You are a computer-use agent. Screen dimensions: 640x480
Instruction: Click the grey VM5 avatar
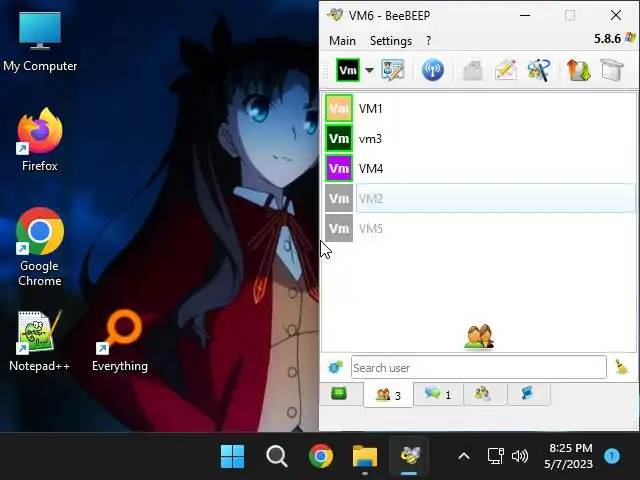(339, 229)
